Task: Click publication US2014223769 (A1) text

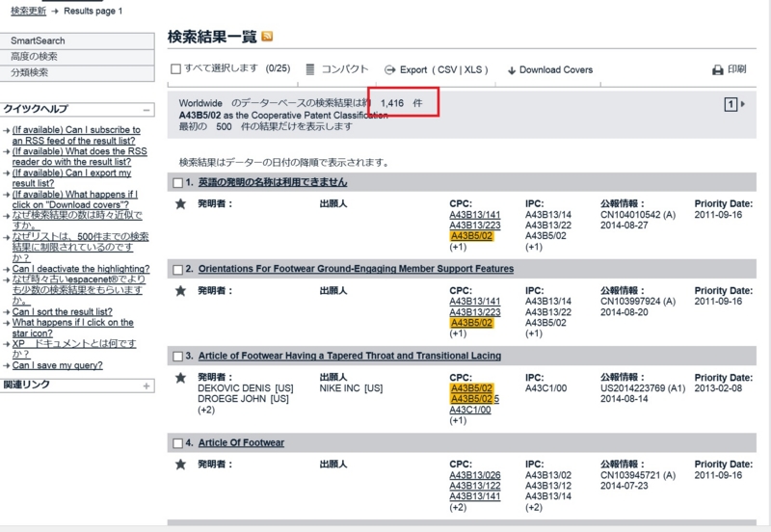Action: click(x=643, y=388)
